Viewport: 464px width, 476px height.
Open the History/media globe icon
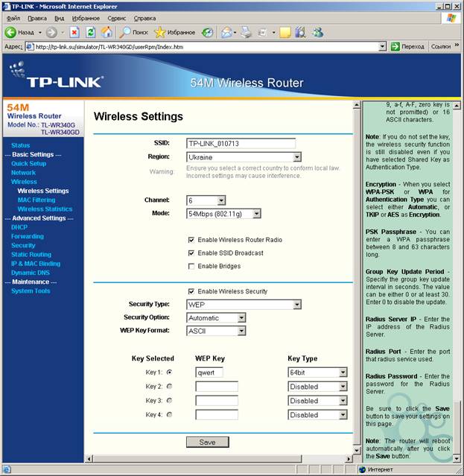(208, 32)
